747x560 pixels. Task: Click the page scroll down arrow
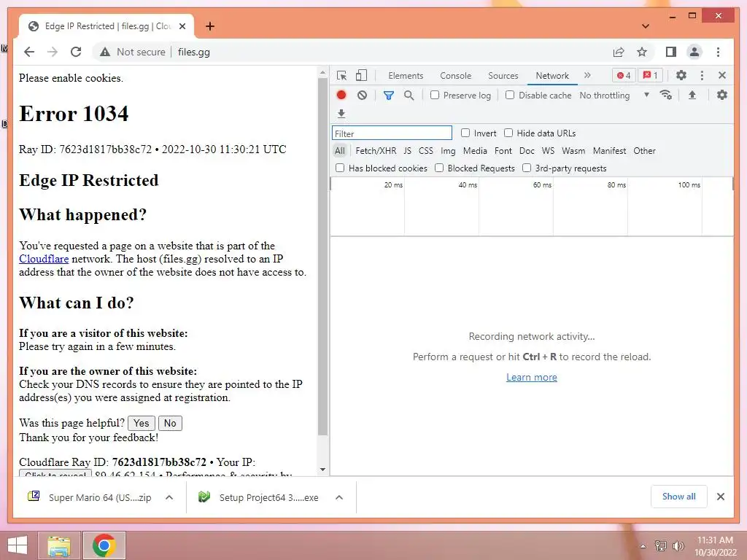point(322,470)
